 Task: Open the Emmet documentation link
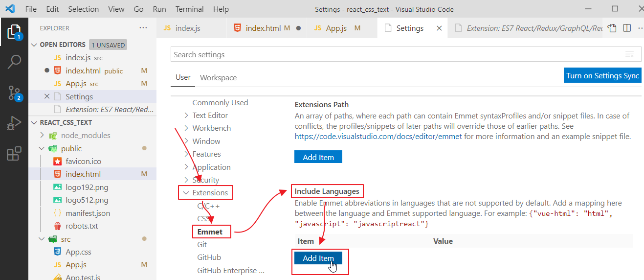click(378, 137)
